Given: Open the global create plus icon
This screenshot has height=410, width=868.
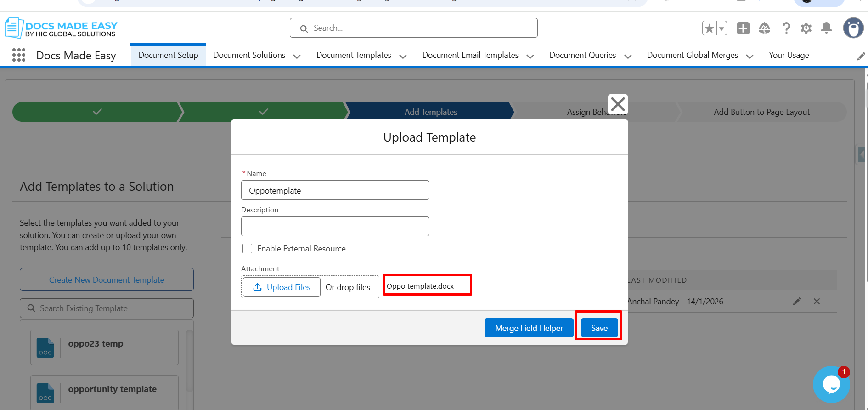Looking at the screenshot, I should (743, 28).
